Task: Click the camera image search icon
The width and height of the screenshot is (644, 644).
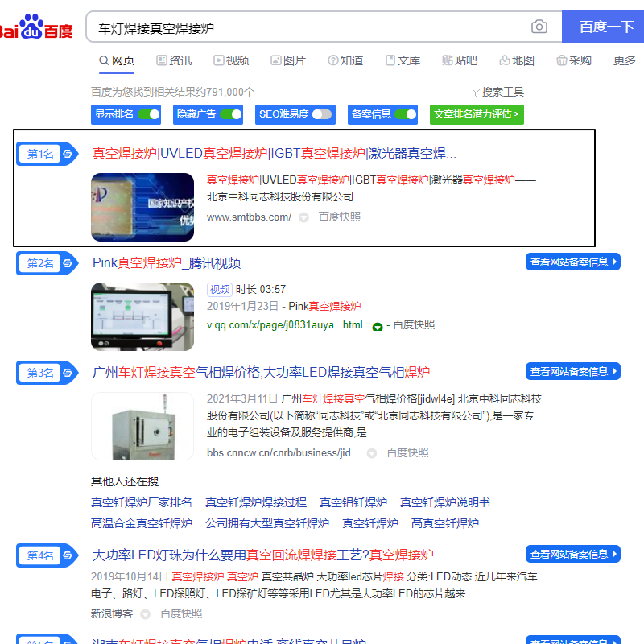Action: click(x=539, y=27)
